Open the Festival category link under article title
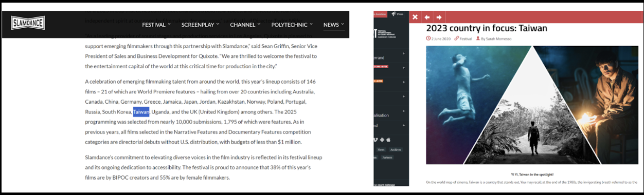Screen dimensions: 644x195 pos(466,39)
